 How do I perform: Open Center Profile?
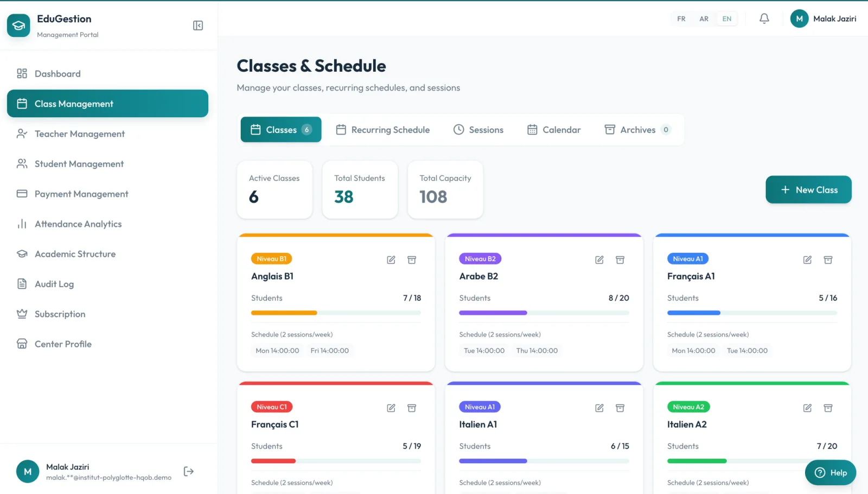[107, 344]
